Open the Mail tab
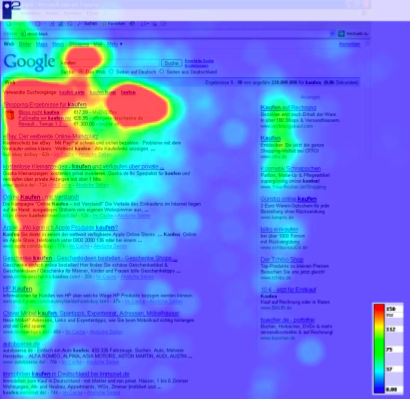 98,44
